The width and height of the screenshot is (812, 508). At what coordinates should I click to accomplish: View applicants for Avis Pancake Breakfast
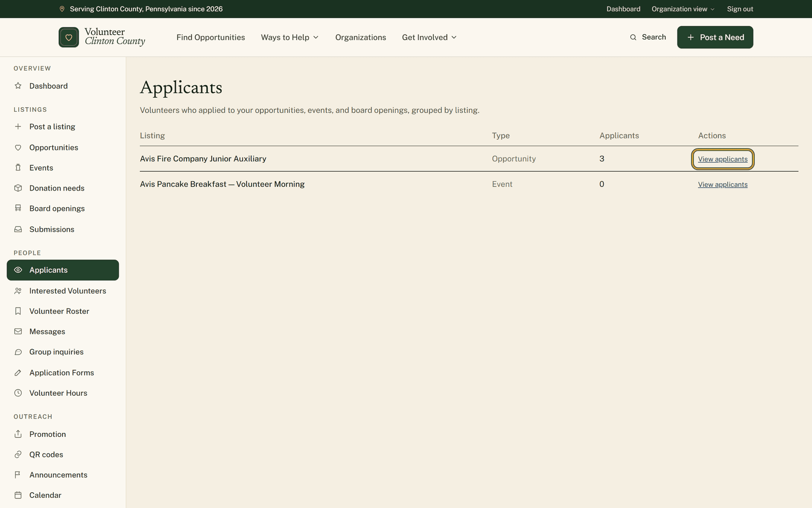point(723,184)
